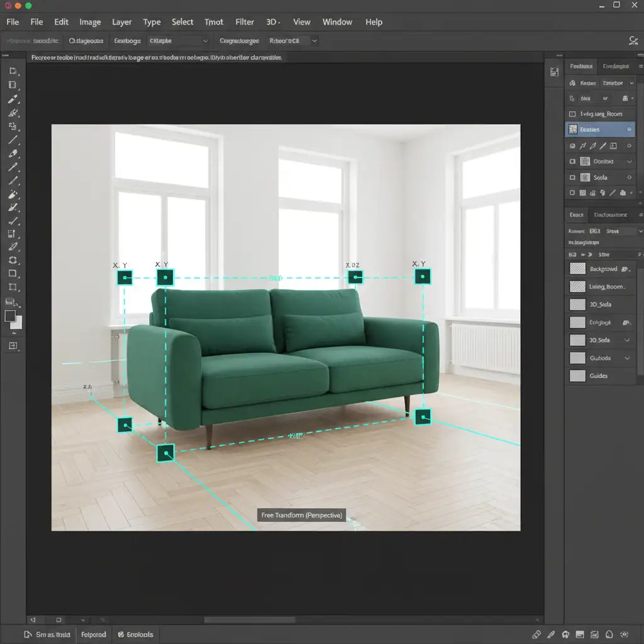Expand the chevron on the Contited row
The height and width of the screenshot is (644, 644).
(x=629, y=162)
